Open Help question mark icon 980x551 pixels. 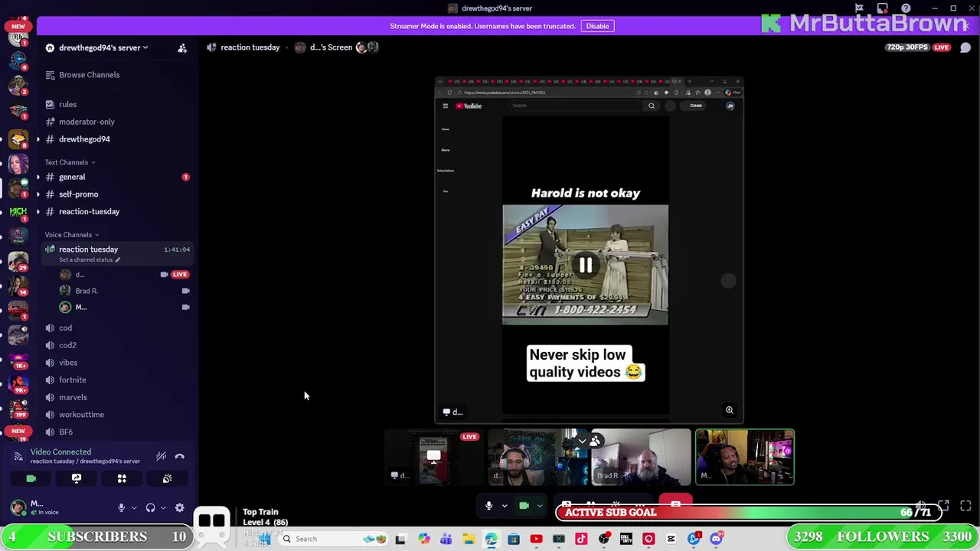click(x=906, y=8)
